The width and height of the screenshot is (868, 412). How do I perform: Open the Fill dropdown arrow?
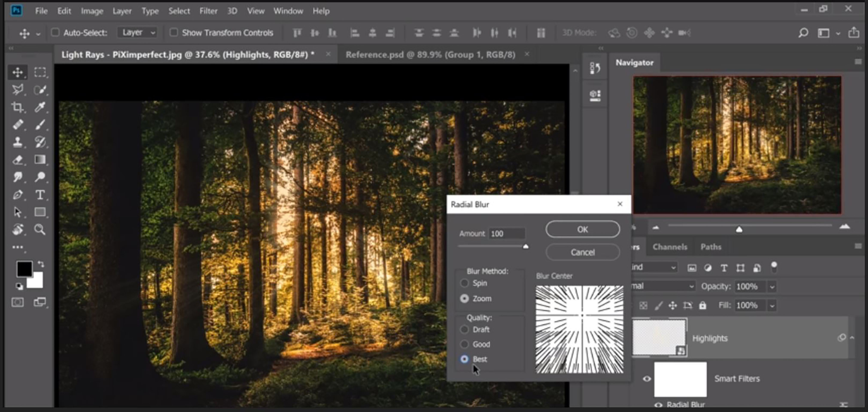[772, 306]
